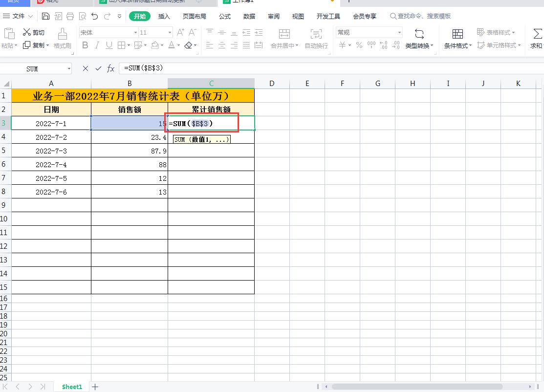This screenshot has height=392, width=544.
Task: Toggle vertical middle alignment
Action: click(x=222, y=32)
